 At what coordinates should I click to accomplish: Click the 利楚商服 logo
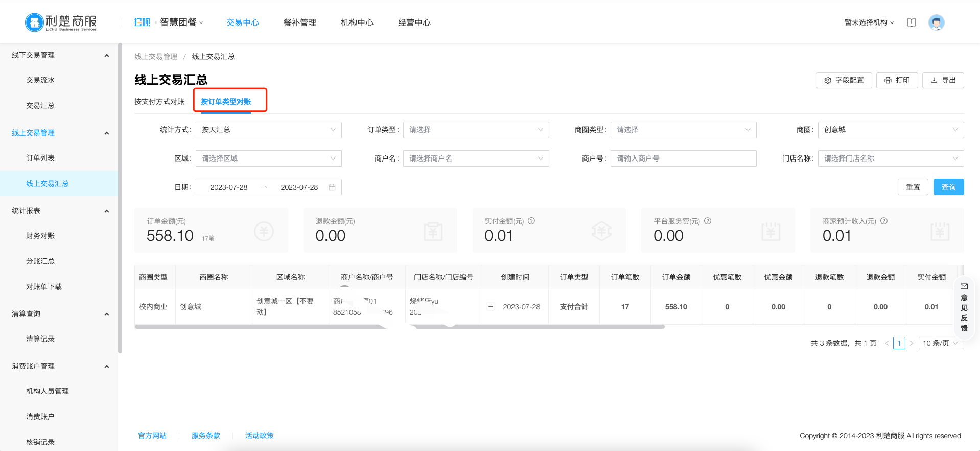(61, 22)
